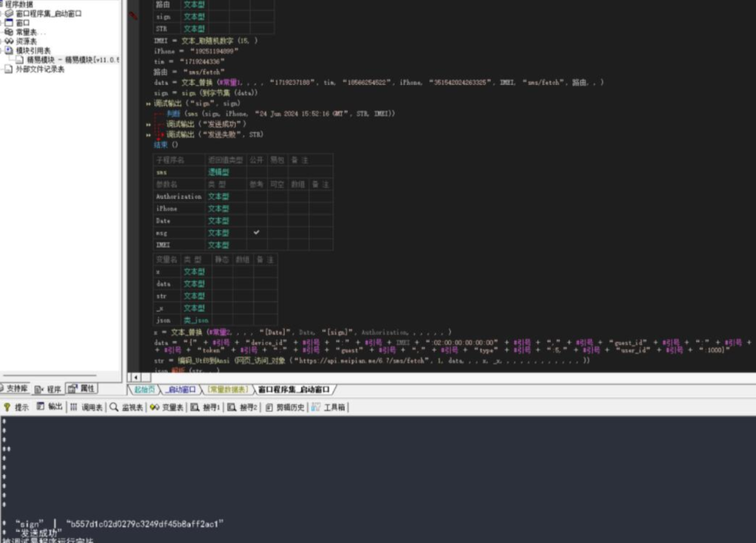
Task: Open the [常量数据表] editor tab
Action: (227, 389)
